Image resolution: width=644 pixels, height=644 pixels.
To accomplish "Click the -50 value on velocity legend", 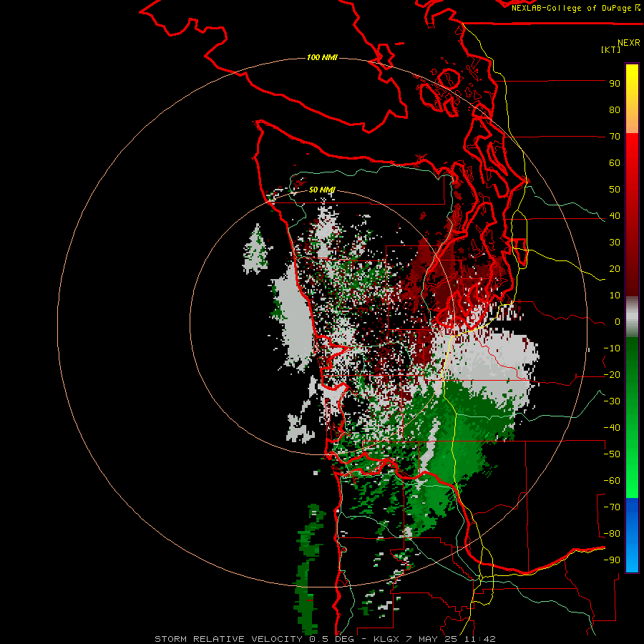I will [612, 454].
